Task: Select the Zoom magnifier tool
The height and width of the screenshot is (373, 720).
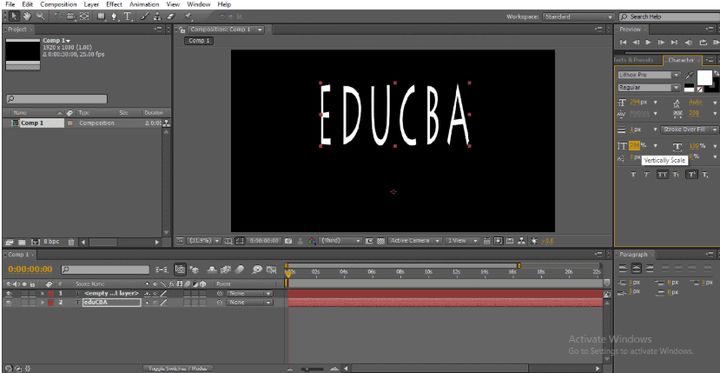Action: coord(40,17)
